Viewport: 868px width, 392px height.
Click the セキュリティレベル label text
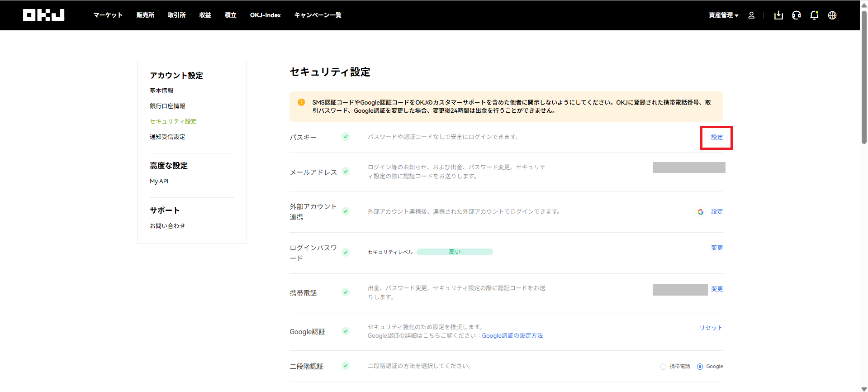(390, 252)
